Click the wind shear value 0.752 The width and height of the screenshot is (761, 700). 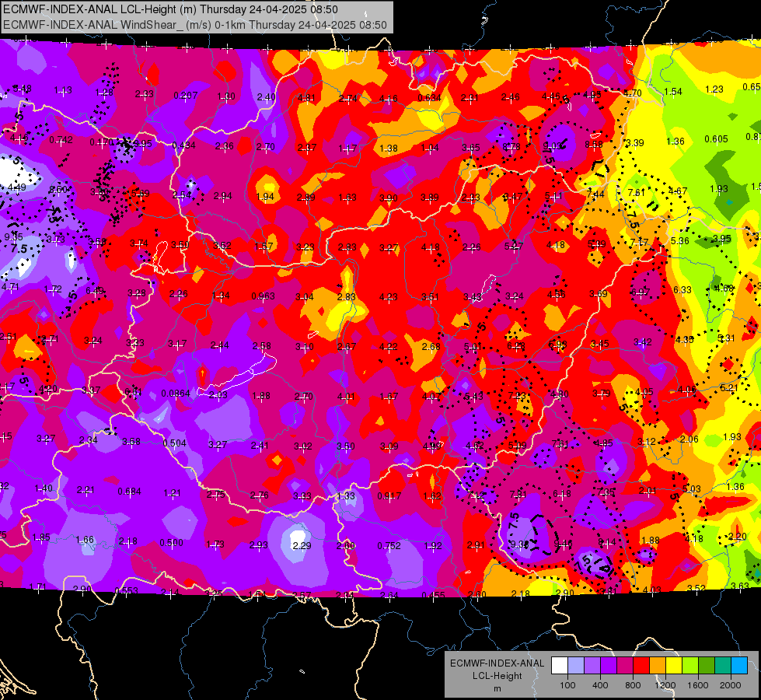(x=389, y=545)
